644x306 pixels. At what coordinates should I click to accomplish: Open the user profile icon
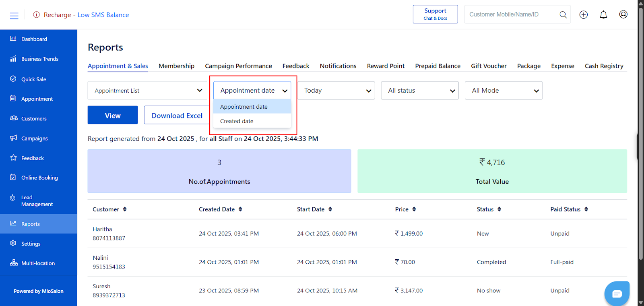click(x=623, y=14)
